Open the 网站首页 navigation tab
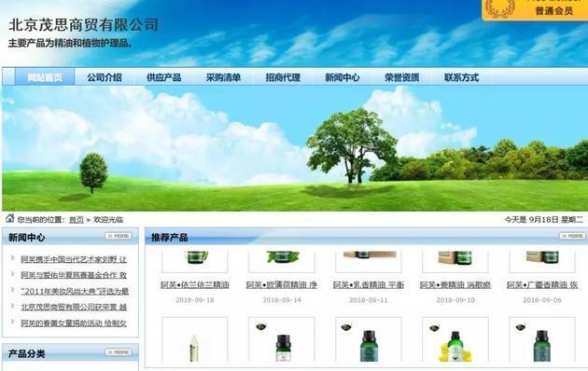 (x=45, y=77)
